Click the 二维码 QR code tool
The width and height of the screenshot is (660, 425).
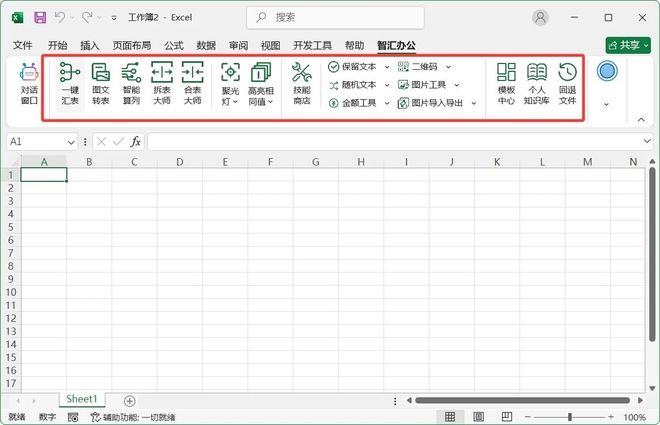(x=418, y=67)
